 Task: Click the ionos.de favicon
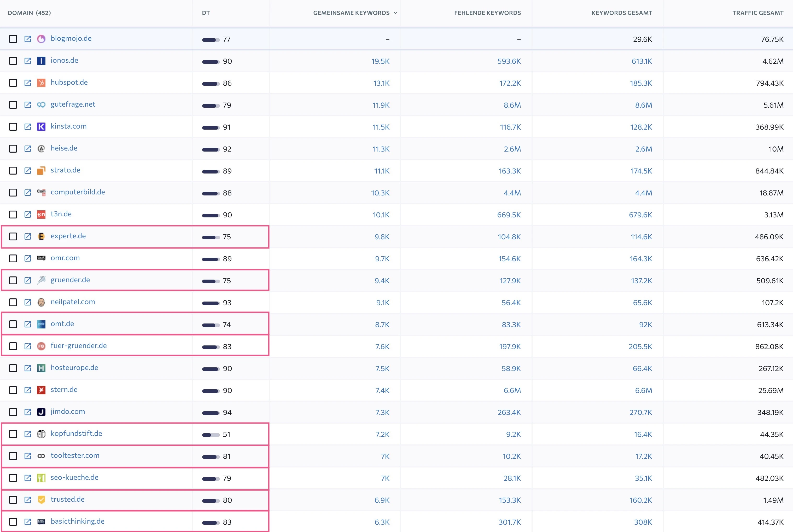point(41,61)
